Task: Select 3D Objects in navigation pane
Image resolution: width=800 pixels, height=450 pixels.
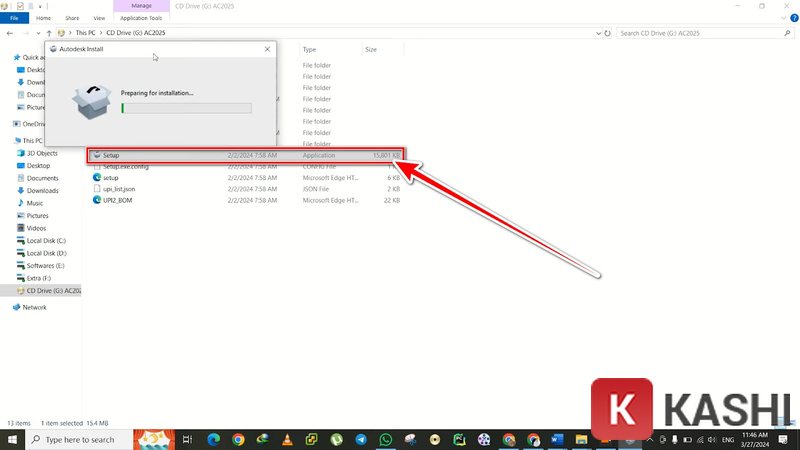Action: (42, 153)
